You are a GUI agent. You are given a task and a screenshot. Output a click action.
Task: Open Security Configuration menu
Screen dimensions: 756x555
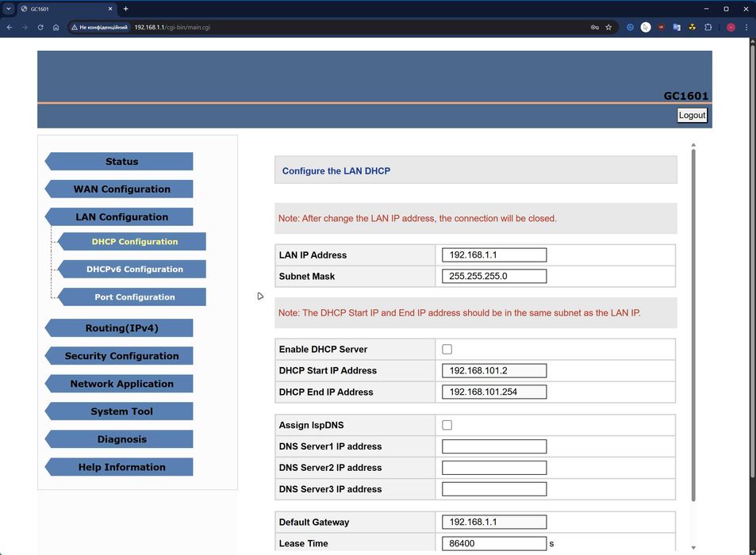119,356
